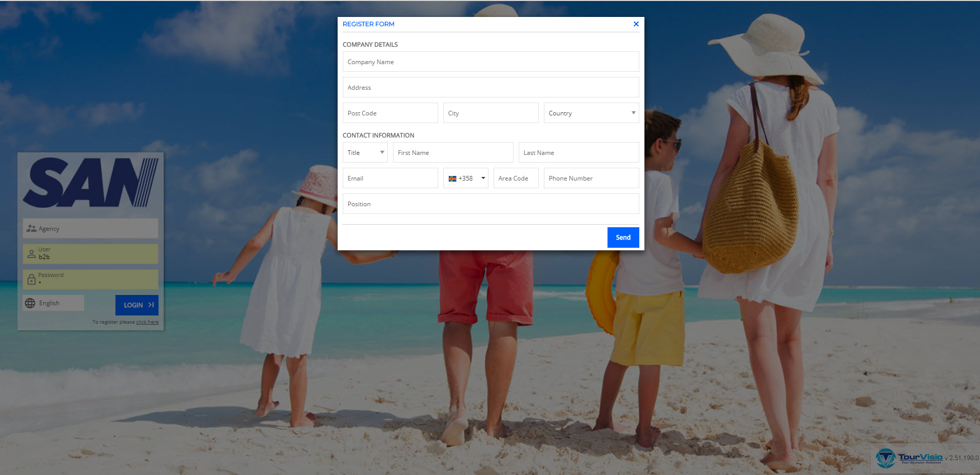Click the agency people icon
This screenshot has height=475, width=980.
point(31,229)
